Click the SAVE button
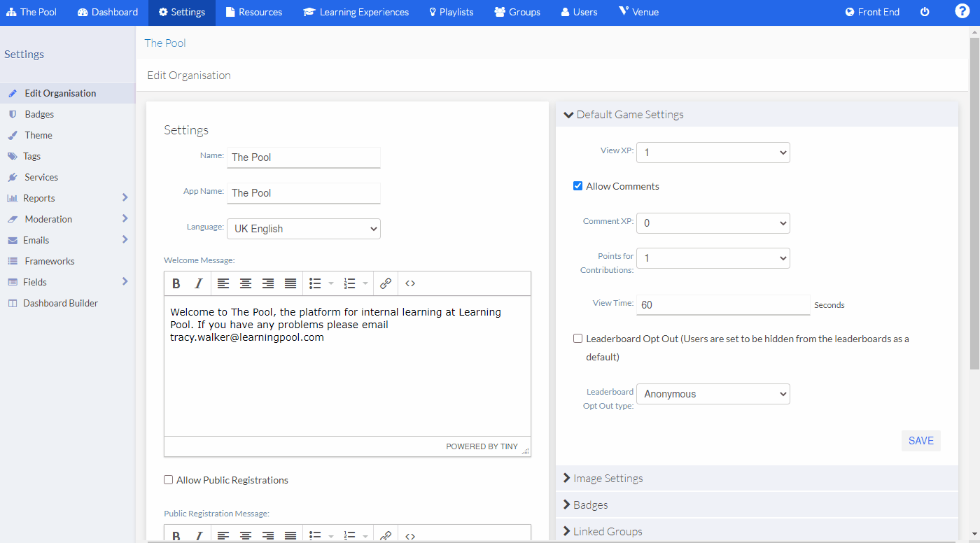The height and width of the screenshot is (543, 980). [x=920, y=440]
